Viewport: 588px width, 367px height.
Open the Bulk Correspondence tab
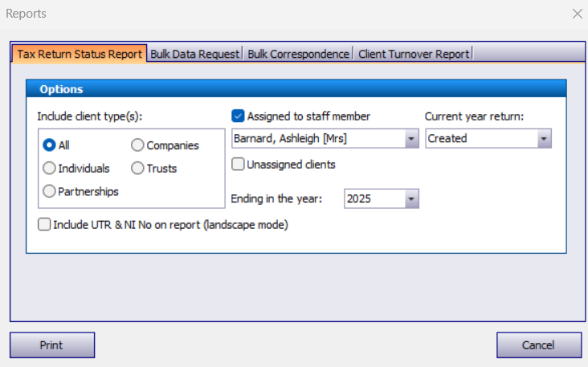(x=298, y=54)
